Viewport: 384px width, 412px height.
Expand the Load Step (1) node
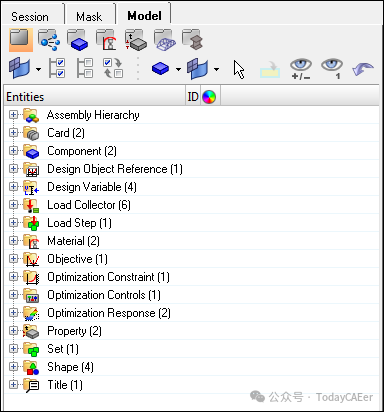[13, 223]
